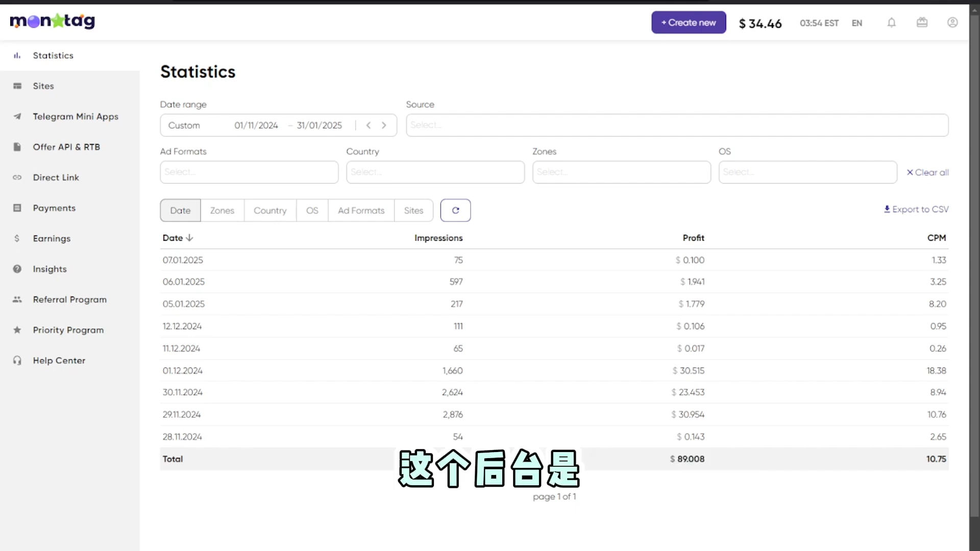
Task: Click the page 1 of 1 indicator
Action: tap(554, 496)
